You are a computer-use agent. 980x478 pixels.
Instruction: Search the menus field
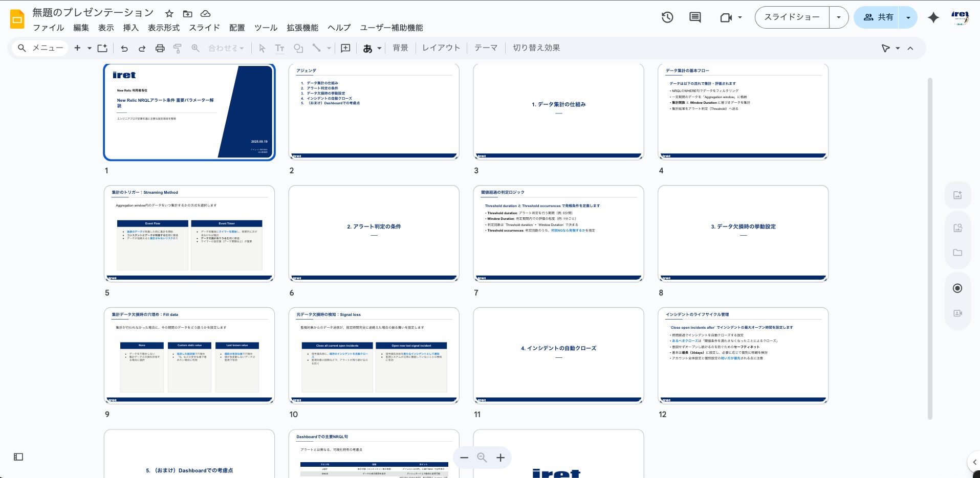(x=40, y=48)
